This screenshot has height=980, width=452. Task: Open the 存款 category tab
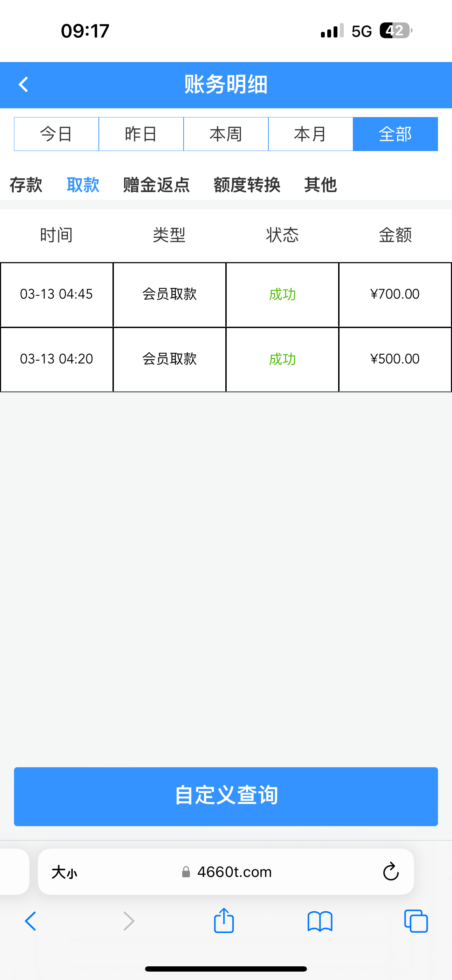pos(26,185)
